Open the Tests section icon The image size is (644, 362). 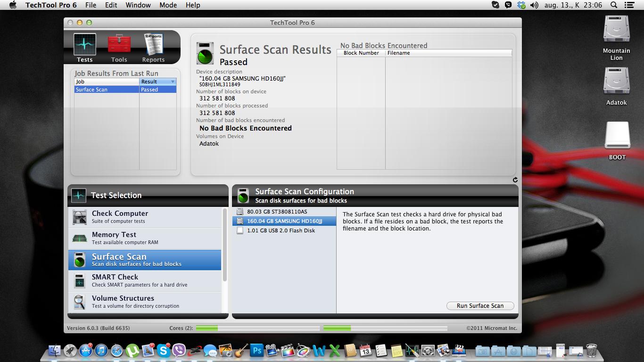point(85,44)
